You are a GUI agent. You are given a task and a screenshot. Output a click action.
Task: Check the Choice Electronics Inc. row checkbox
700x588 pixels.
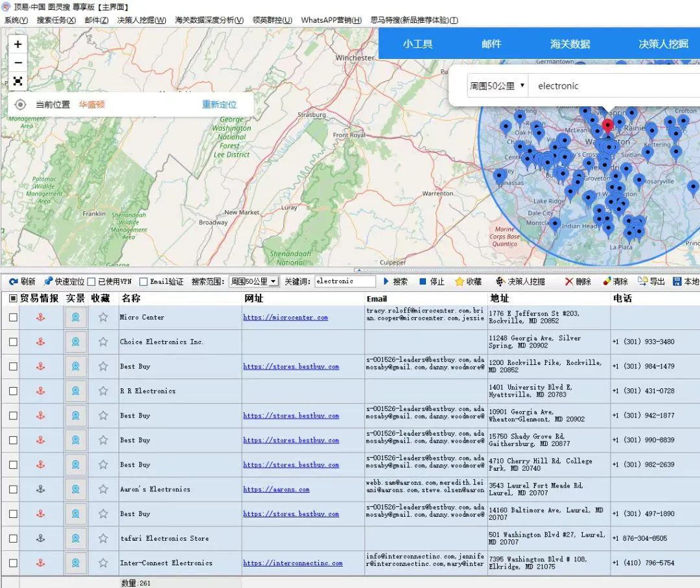click(14, 342)
